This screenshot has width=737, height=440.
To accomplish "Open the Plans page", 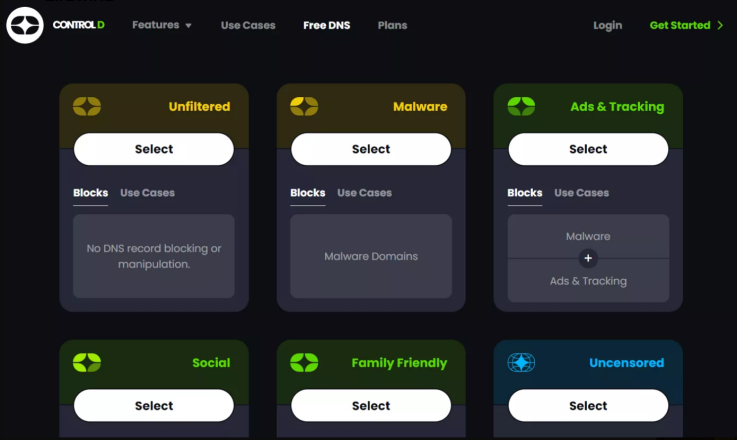I will pyautogui.click(x=392, y=25).
